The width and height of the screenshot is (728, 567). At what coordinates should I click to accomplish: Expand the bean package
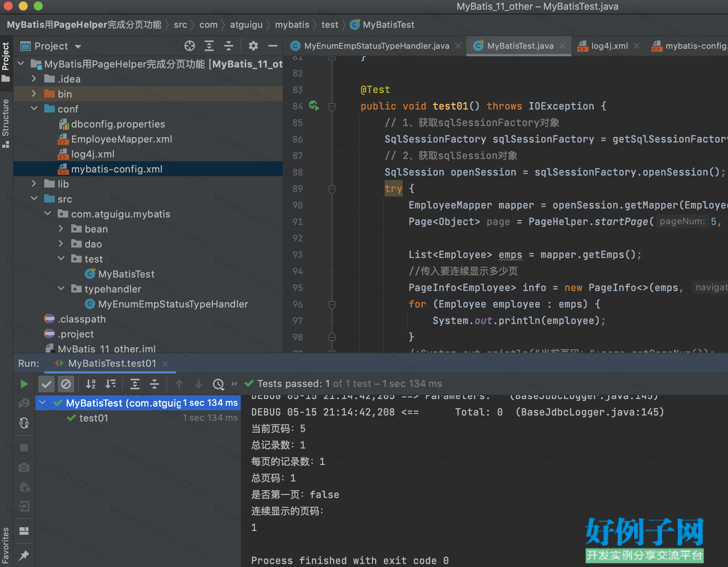[x=61, y=229]
